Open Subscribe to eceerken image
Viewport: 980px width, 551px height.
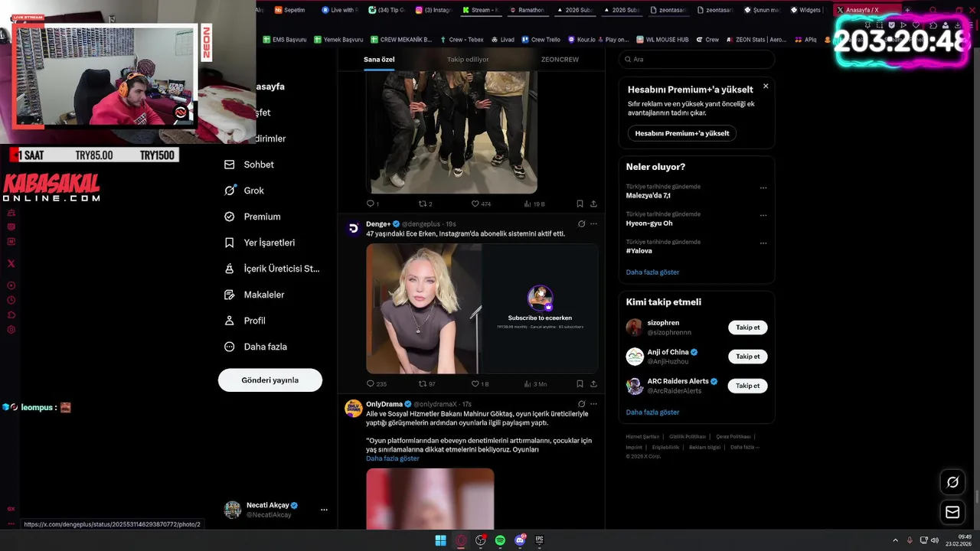point(540,308)
